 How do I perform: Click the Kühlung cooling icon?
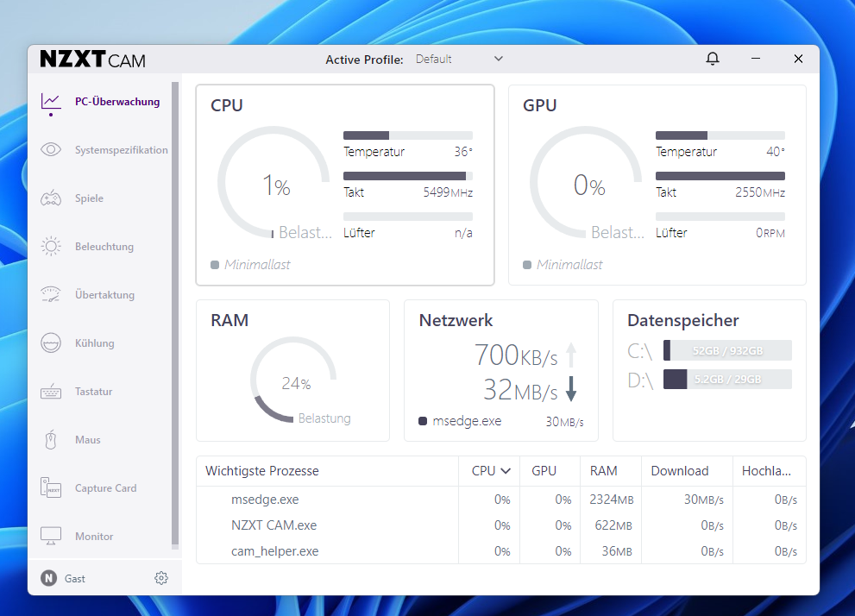tap(51, 343)
